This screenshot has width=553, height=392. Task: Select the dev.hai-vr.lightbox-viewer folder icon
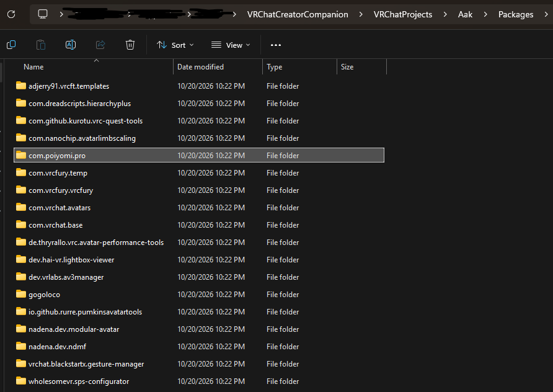pos(21,259)
